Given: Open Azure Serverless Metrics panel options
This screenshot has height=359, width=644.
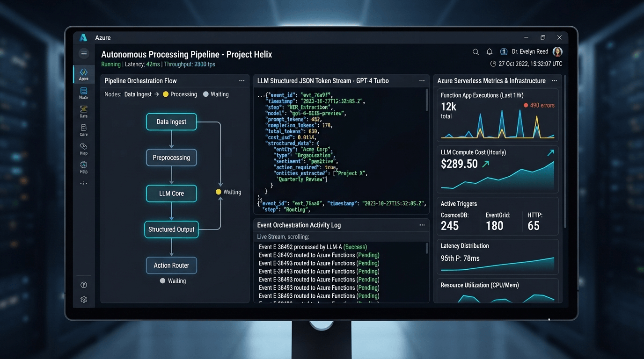Looking at the screenshot, I should tap(554, 81).
